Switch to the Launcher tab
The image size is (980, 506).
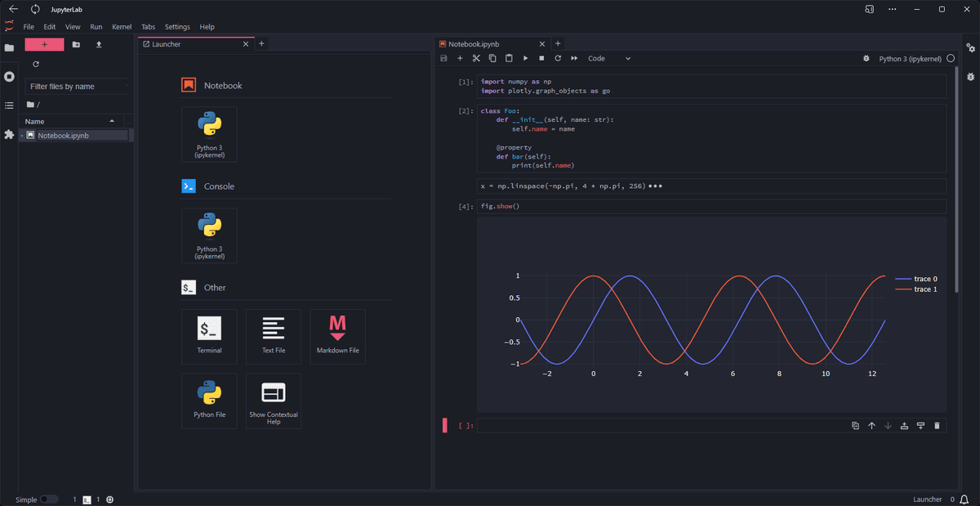(x=192, y=44)
